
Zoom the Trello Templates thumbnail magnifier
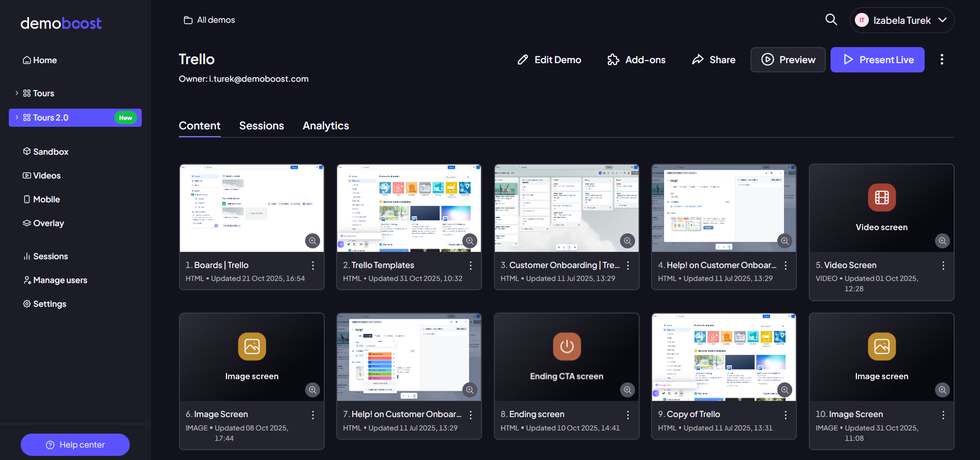(x=470, y=241)
